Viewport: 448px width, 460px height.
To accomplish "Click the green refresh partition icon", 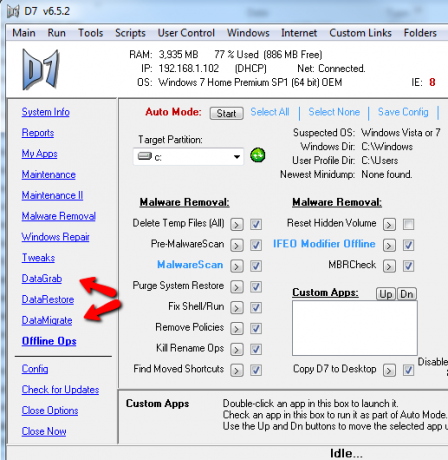I will [x=258, y=155].
